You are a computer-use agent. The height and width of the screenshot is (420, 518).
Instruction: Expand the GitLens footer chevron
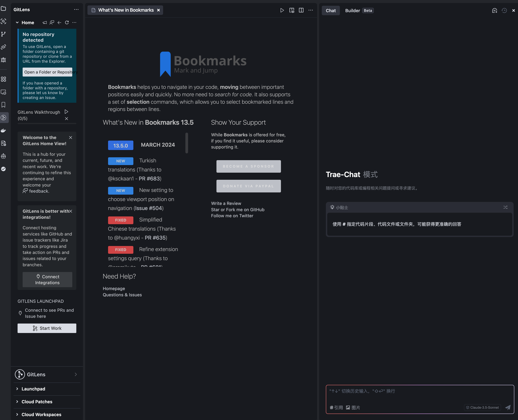tap(76, 375)
